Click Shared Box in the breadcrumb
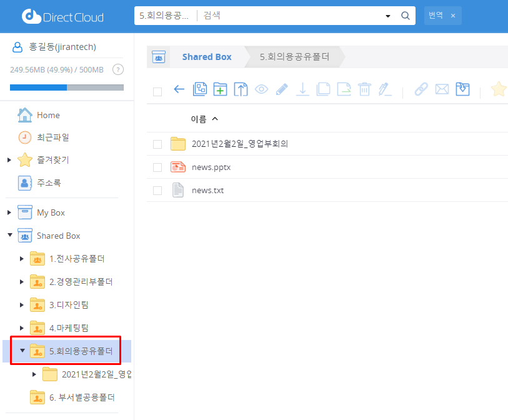 pos(207,57)
